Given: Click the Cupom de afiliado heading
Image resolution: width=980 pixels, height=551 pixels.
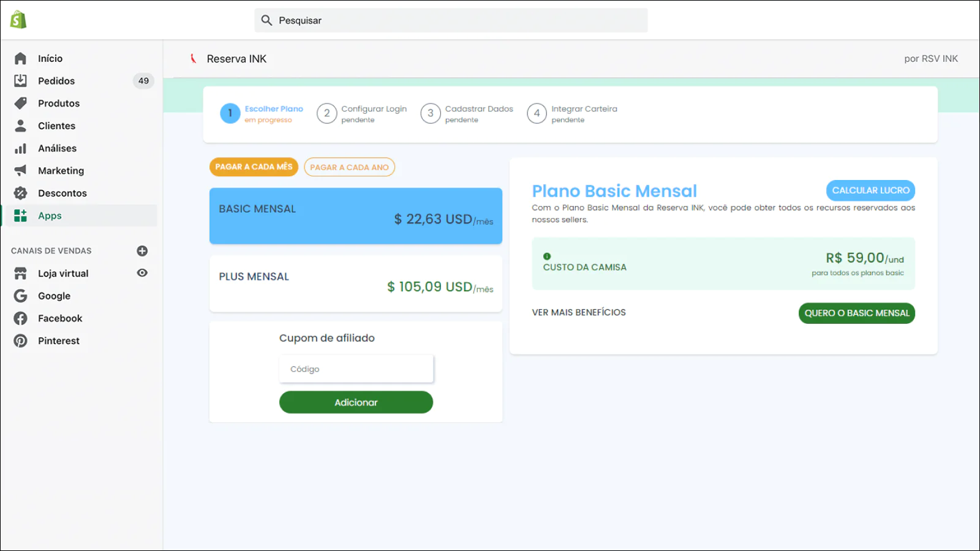Looking at the screenshot, I should click(x=326, y=338).
